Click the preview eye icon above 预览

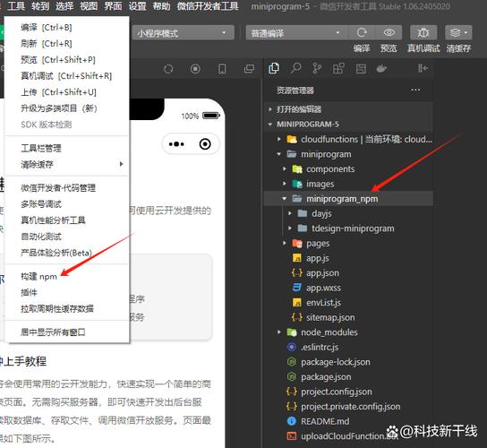[x=389, y=32]
